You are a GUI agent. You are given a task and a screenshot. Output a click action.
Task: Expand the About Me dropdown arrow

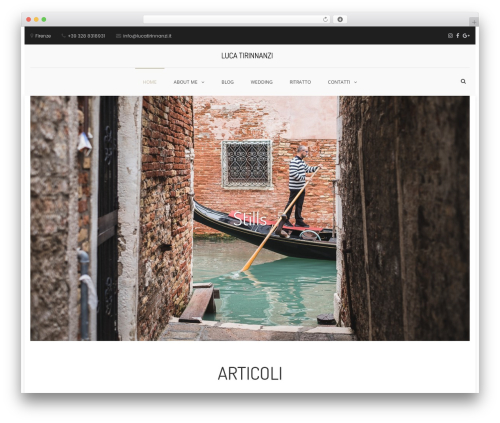click(203, 82)
